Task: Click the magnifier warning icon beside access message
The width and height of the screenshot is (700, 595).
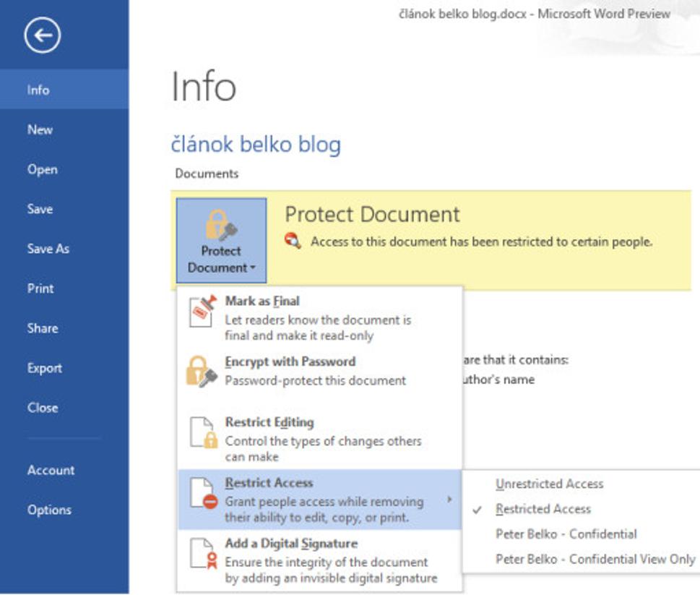Action: (293, 241)
